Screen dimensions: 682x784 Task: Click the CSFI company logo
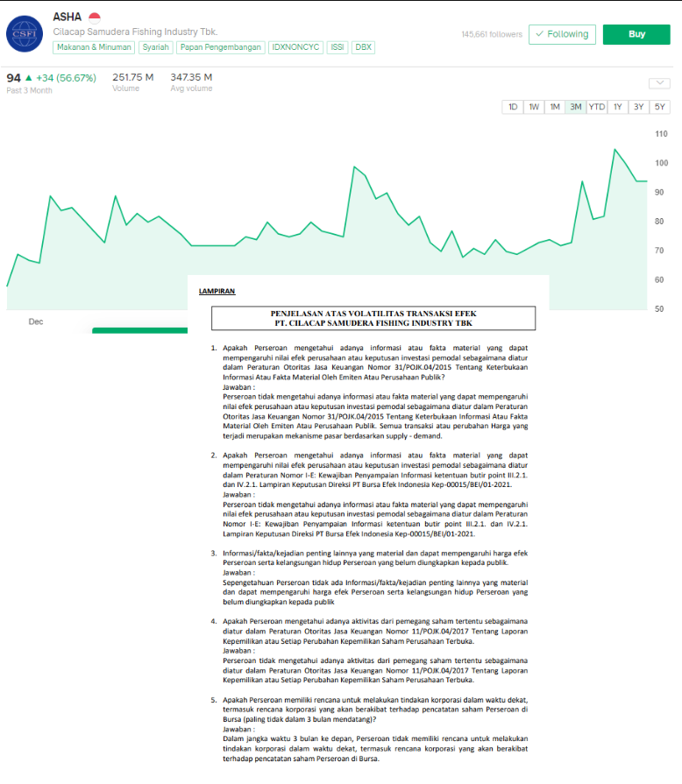point(25,34)
